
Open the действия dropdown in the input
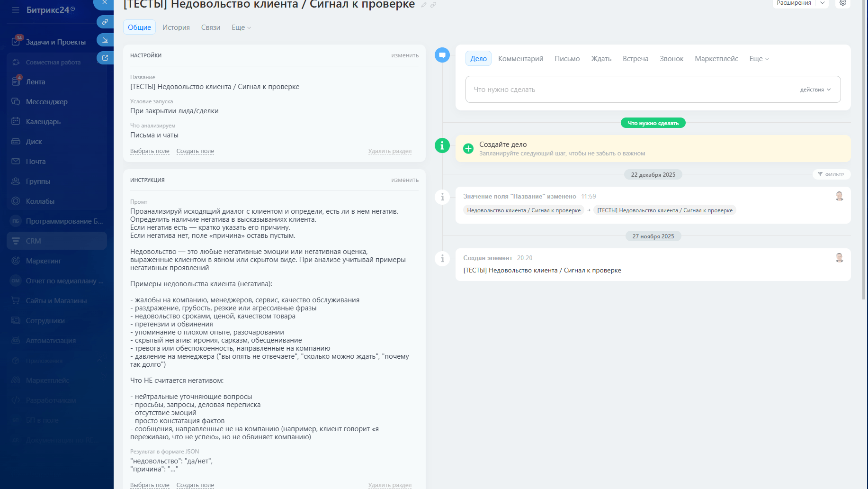tap(815, 90)
